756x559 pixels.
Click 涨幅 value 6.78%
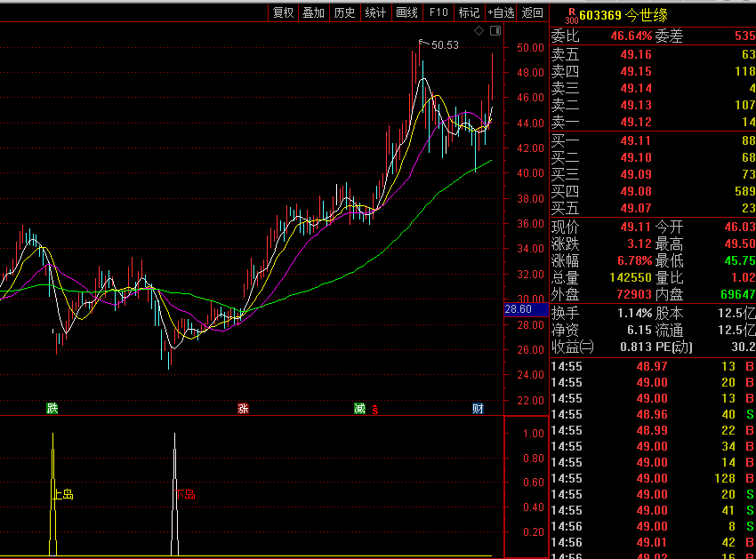click(634, 260)
